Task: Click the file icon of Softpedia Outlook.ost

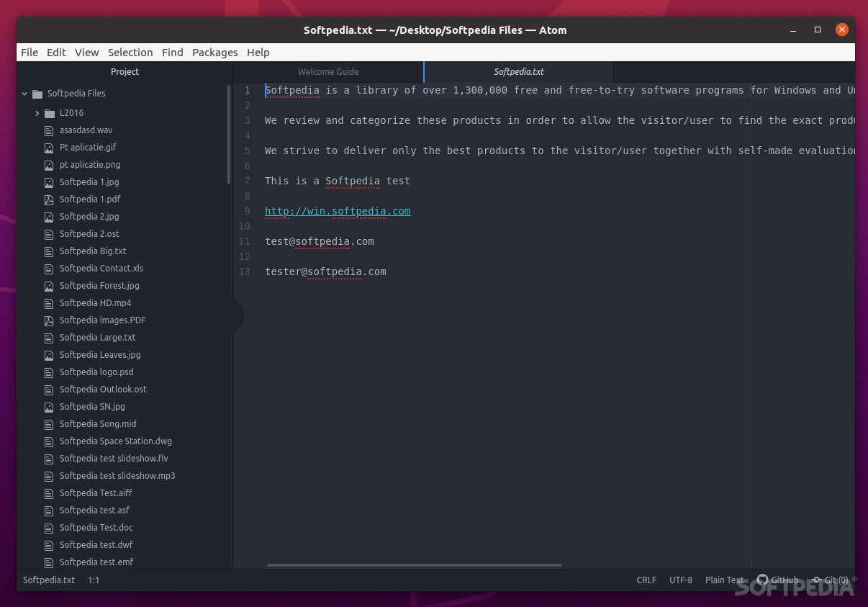Action: coord(49,390)
